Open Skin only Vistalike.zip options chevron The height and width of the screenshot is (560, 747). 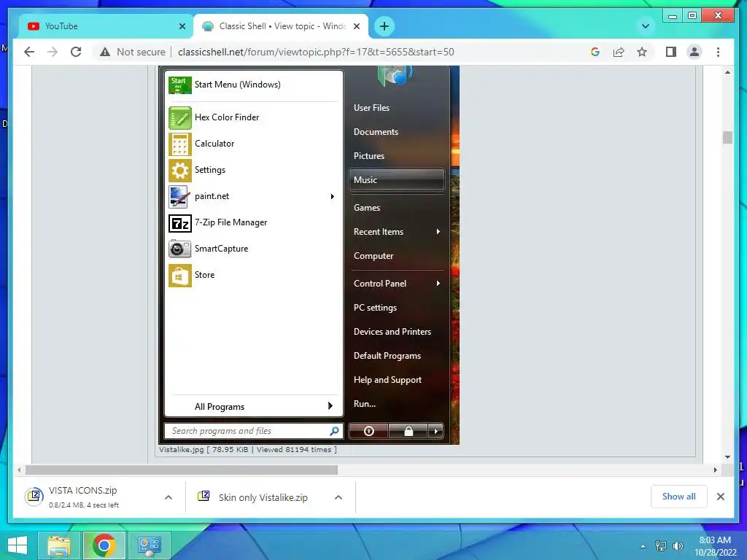click(338, 497)
